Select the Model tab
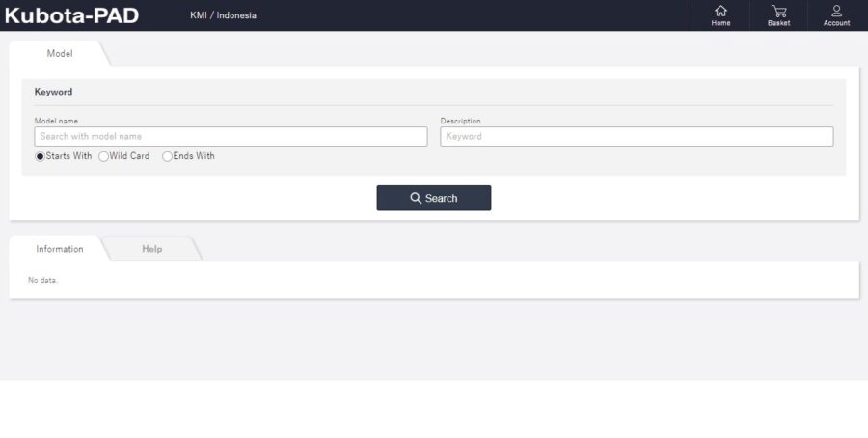Screen dimensions: 868x438 [60, 53]
